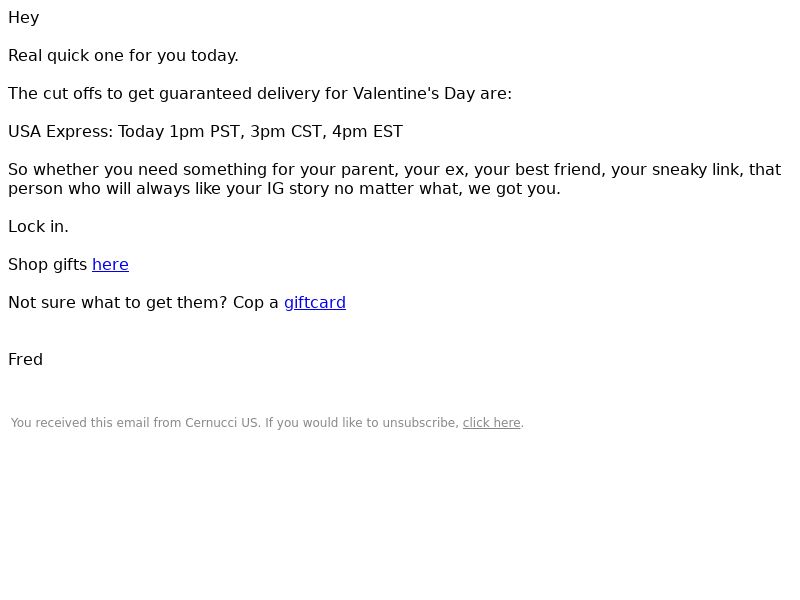800x600 pixels.
Task: Select the 'Valentine's Day' words in the cut-offs sentence
Action: (x=414, y=93)
